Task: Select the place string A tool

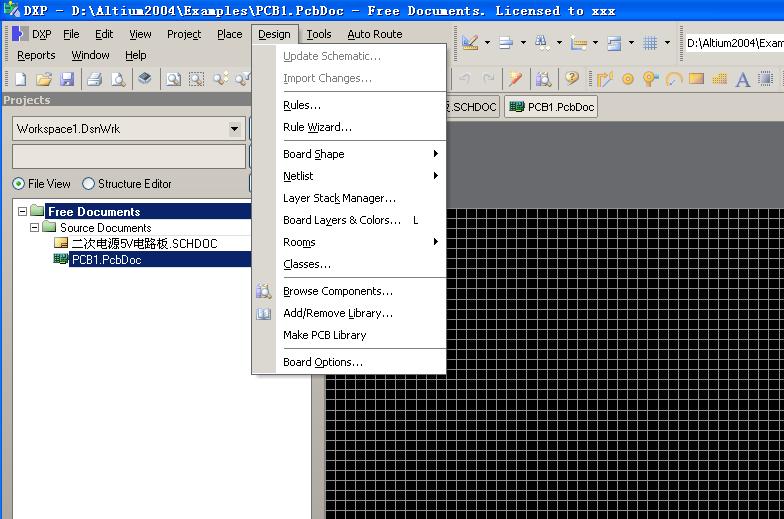Action: point(743,80)
